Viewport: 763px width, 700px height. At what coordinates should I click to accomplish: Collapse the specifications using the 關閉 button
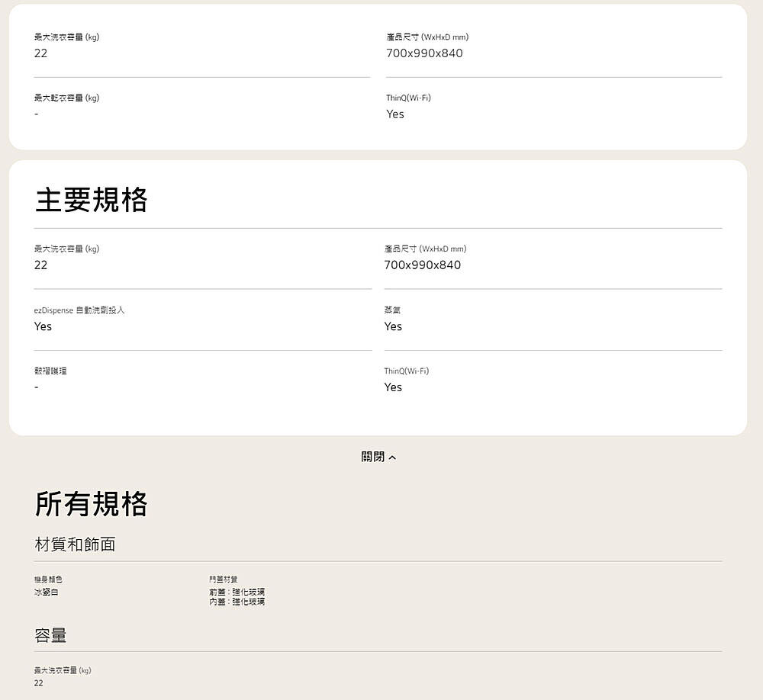tap(374, 457)
